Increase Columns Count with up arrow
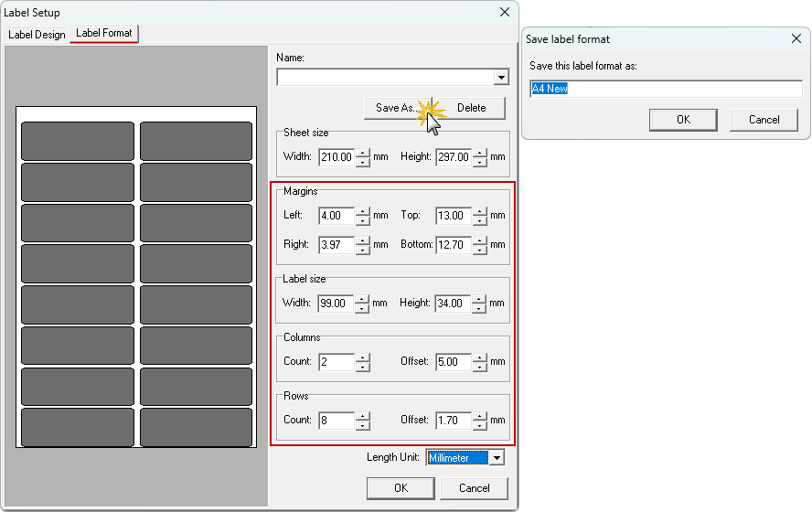 (363, 357)
